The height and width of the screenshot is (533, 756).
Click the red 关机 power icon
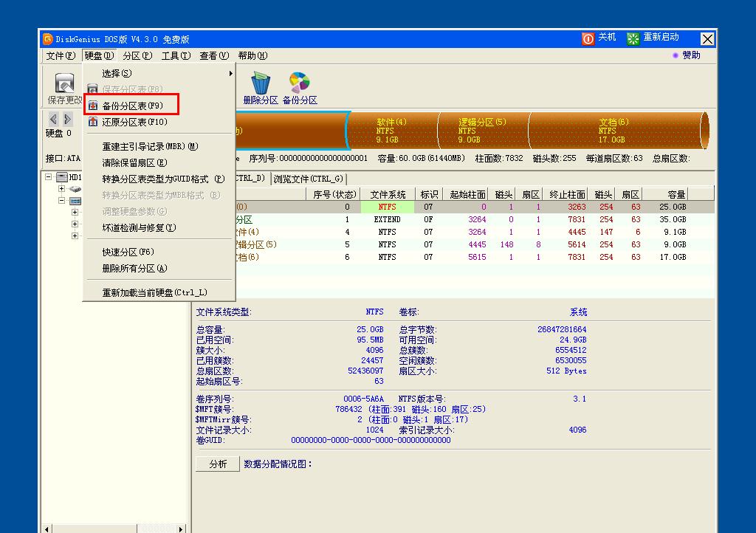tap(588, 38)
